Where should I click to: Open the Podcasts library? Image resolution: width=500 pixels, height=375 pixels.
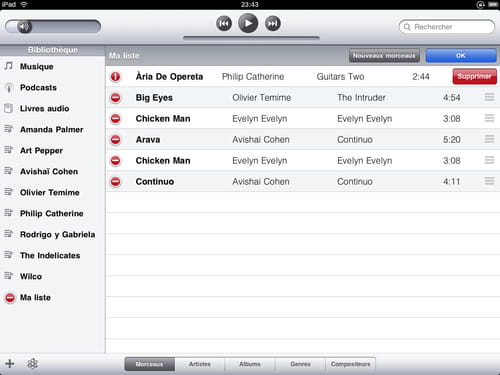52,88
